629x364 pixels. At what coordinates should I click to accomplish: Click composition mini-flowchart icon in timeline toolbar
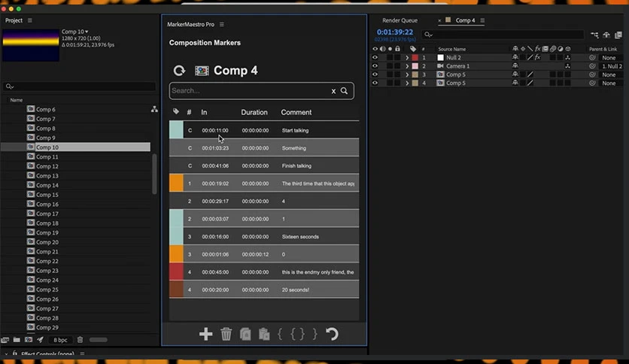[594, 35]
